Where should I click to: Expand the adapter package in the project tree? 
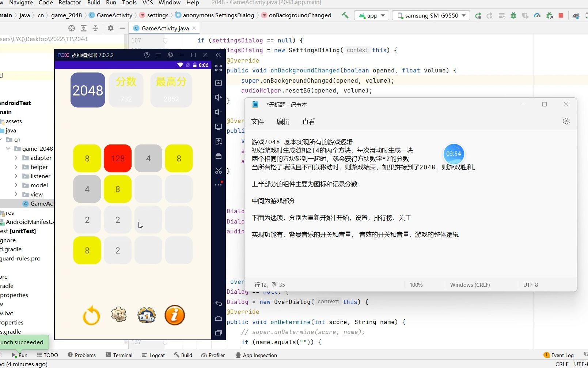pyautogui.click(x=16, y=158)
